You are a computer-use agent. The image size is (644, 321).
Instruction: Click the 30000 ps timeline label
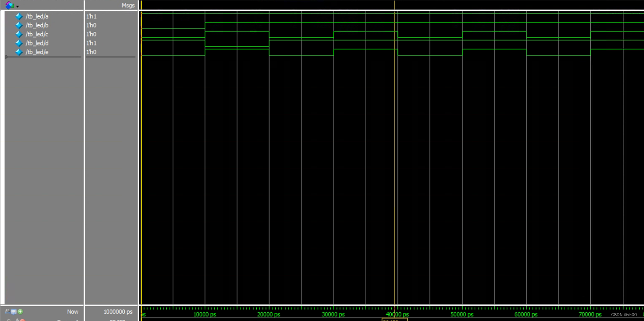[x=333, y=314]
